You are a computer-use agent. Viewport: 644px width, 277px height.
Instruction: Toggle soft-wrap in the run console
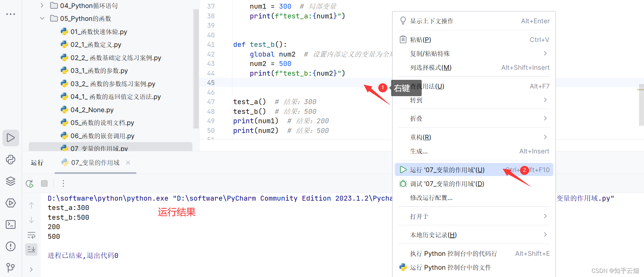(x=31, y=235)
